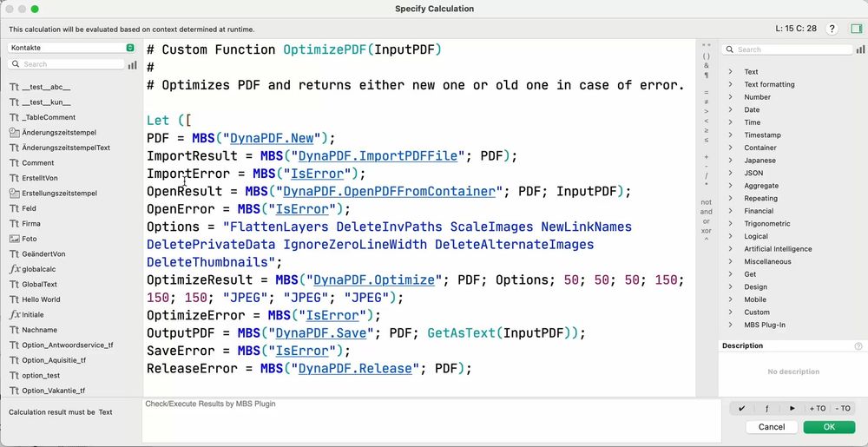Click the functions list sort icon
Viewport: 868px width, 447px height.
pyautogui.click(x=860, y=49)
